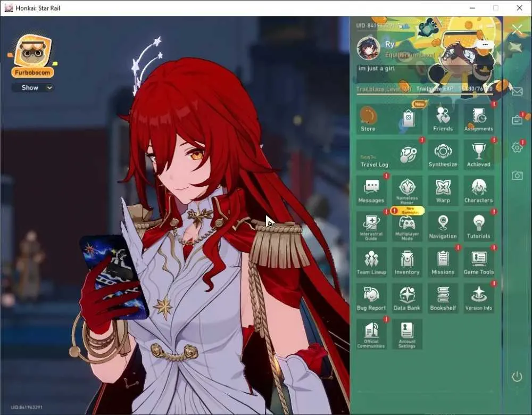Open Official Communities
Screen dimensions: 532x415
tap(371, 335)
